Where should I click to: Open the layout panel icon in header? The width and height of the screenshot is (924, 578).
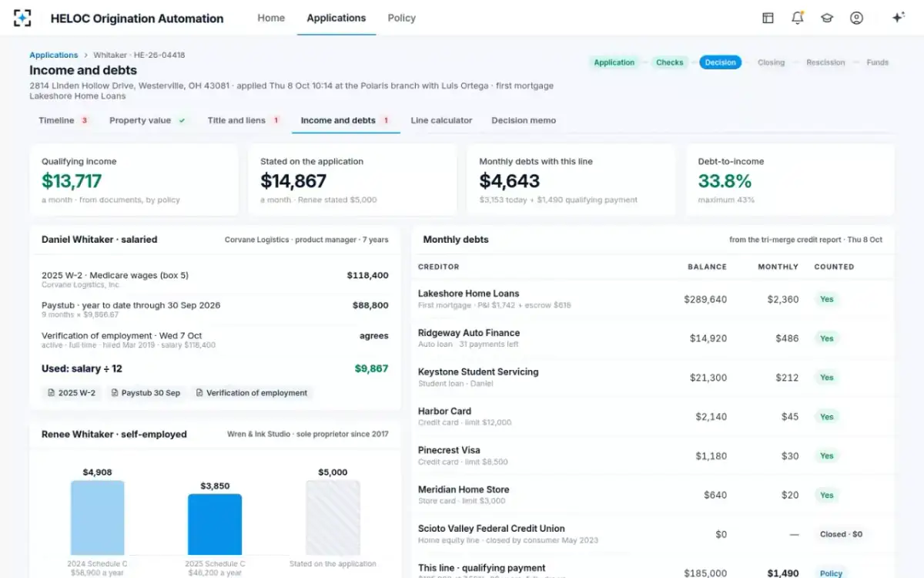click(768, 18)
